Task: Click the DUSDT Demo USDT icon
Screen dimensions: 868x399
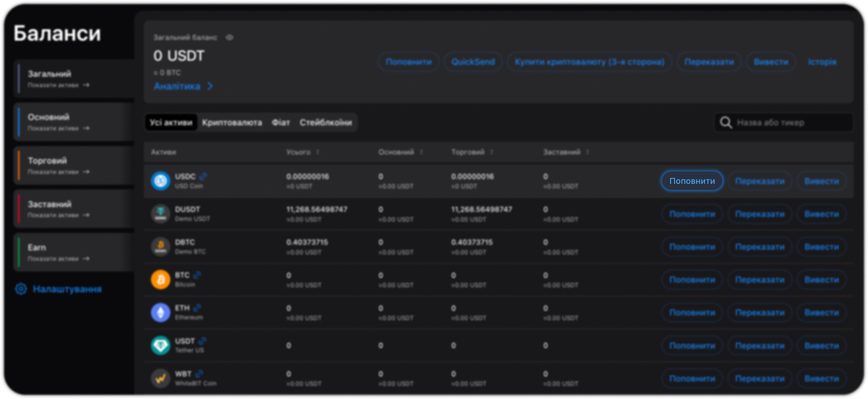Action: 161,214
